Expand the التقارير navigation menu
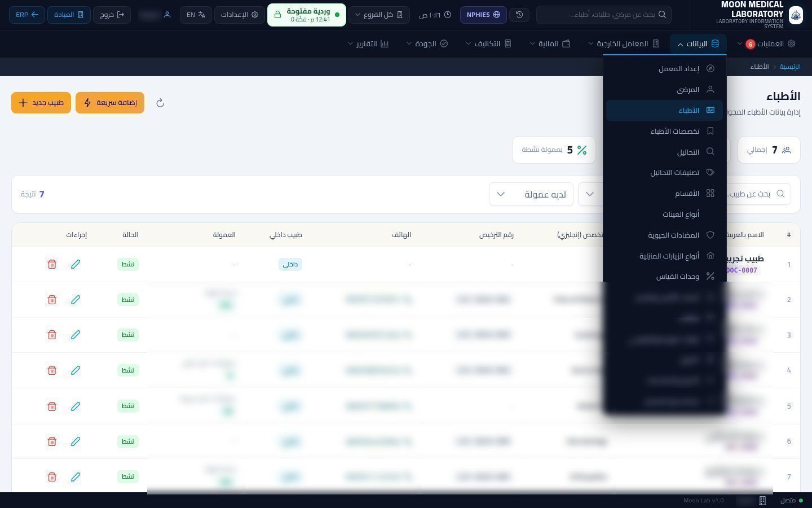The image size is (812, 508). click(368, 43)
